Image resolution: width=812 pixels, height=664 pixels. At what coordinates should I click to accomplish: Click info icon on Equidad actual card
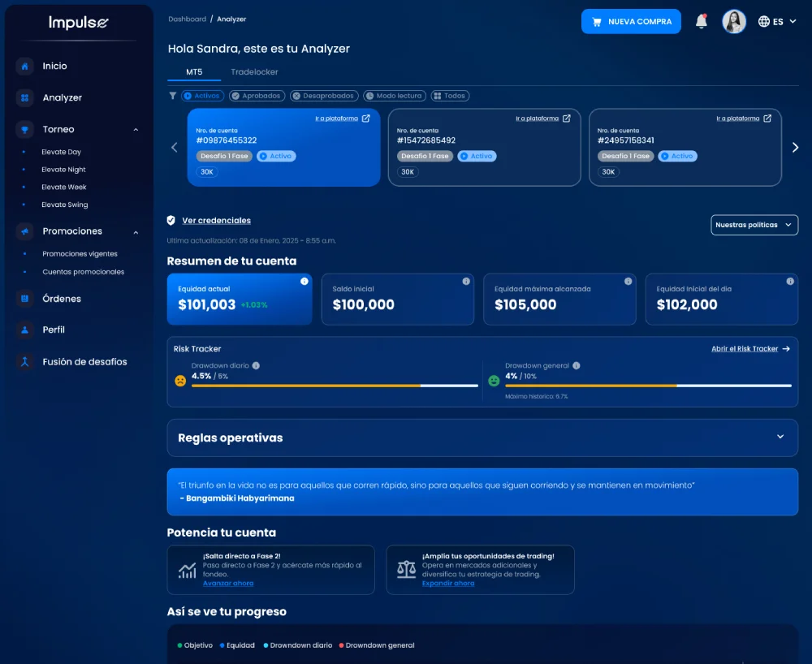[304, 281]
